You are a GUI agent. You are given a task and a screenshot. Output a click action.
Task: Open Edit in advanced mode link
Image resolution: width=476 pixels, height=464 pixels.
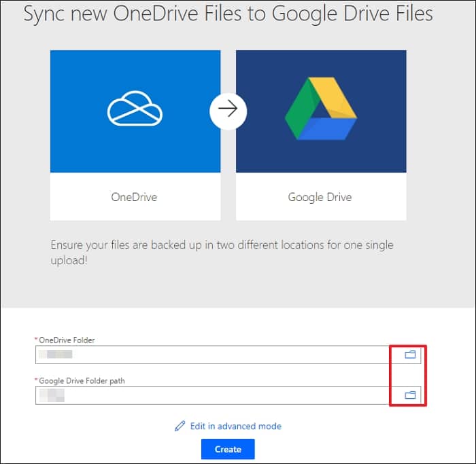coord(235,426)
